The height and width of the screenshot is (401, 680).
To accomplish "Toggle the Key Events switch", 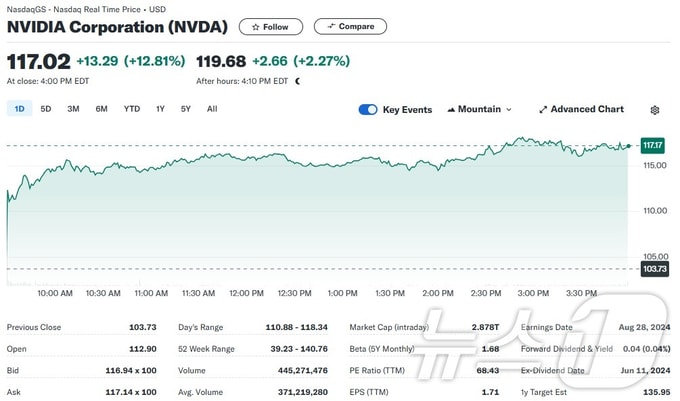I will [x=368, y=110].
